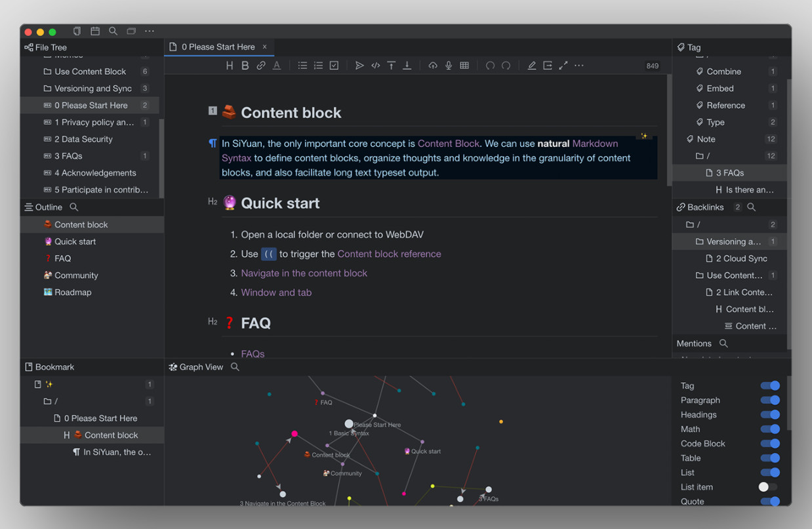Insert an ordered numbered list
This screenshot has height=529, width=812.
pyautogui.click(x=318, y=66)
